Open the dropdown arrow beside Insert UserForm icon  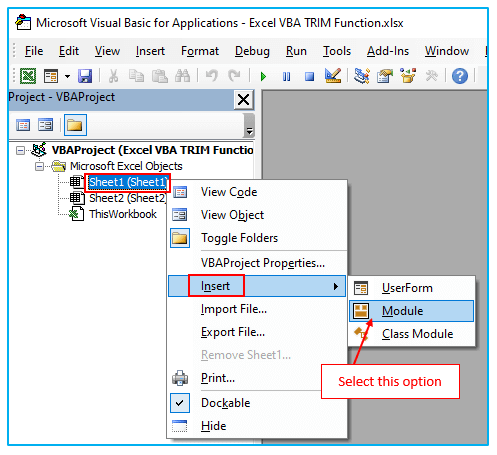[x=67, y=77]
